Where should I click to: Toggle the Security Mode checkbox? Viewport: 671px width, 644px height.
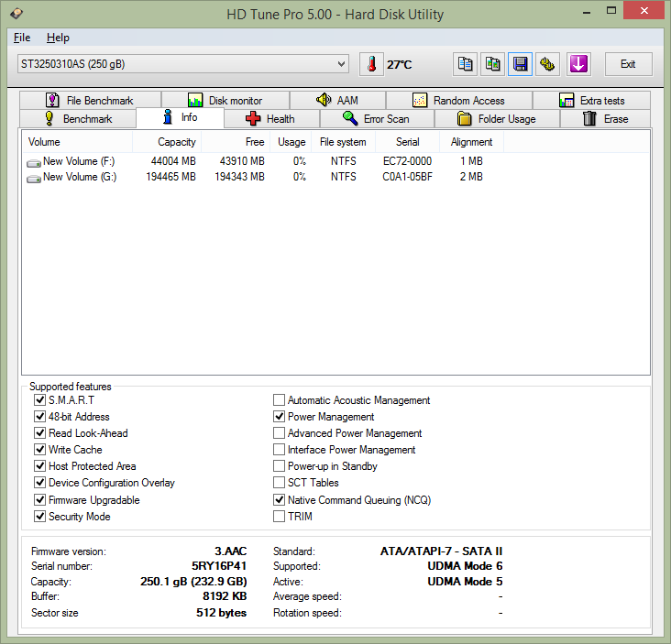pyautogui.click(x=39, y=516)
